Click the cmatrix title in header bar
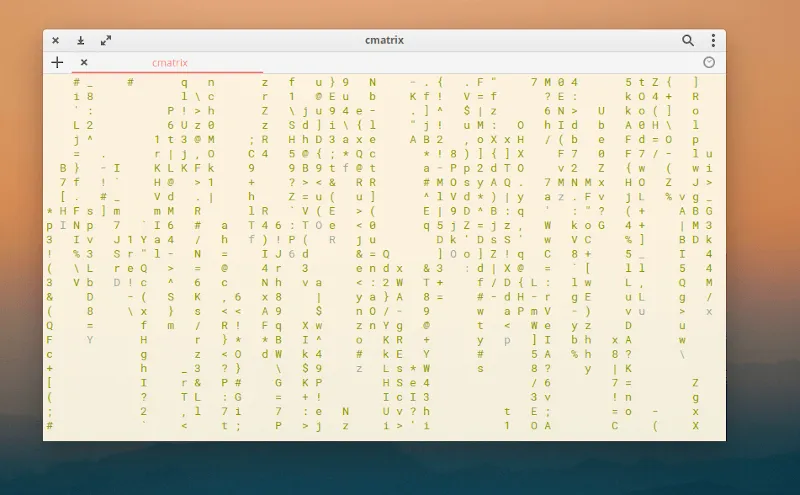This screenshot has height=495, width=800. (x=385, y=41)
